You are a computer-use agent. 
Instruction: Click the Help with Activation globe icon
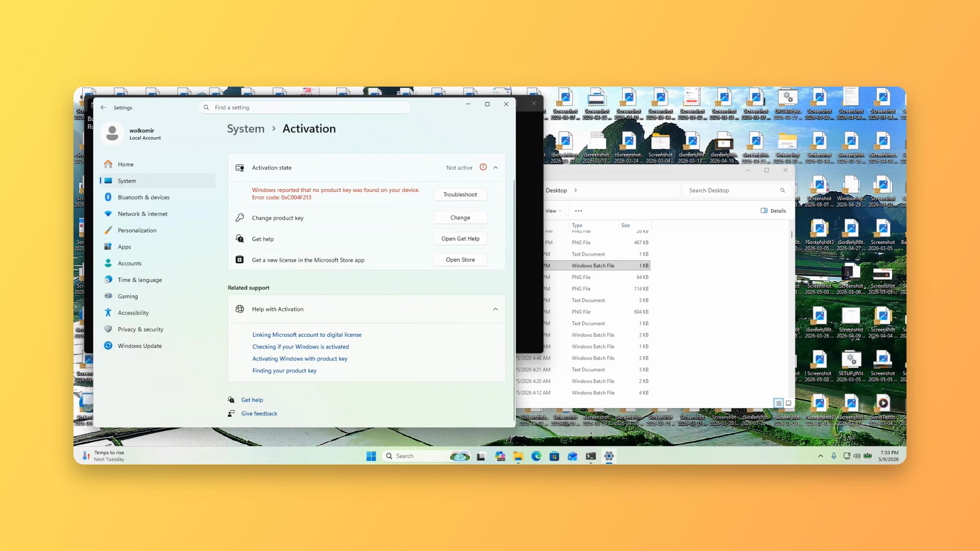pyautogui.click(x=239, y=309)
